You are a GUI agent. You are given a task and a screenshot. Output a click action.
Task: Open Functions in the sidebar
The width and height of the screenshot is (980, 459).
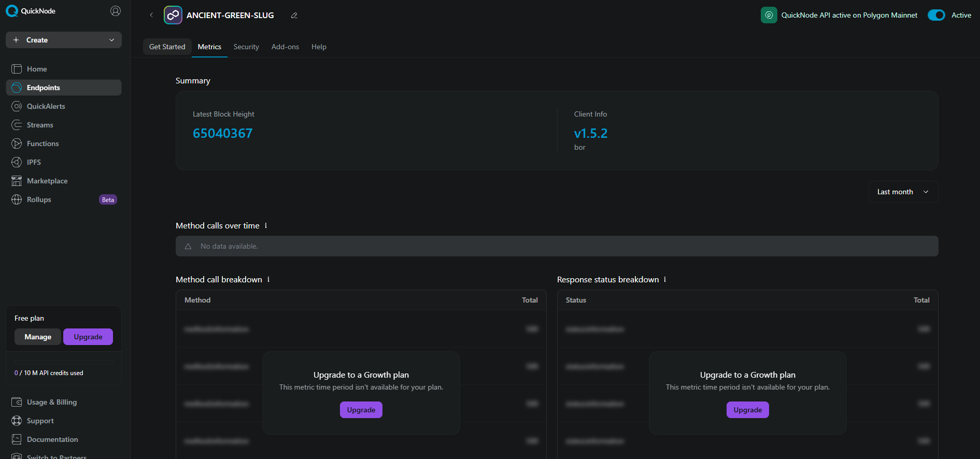click(x=42, y=144)
